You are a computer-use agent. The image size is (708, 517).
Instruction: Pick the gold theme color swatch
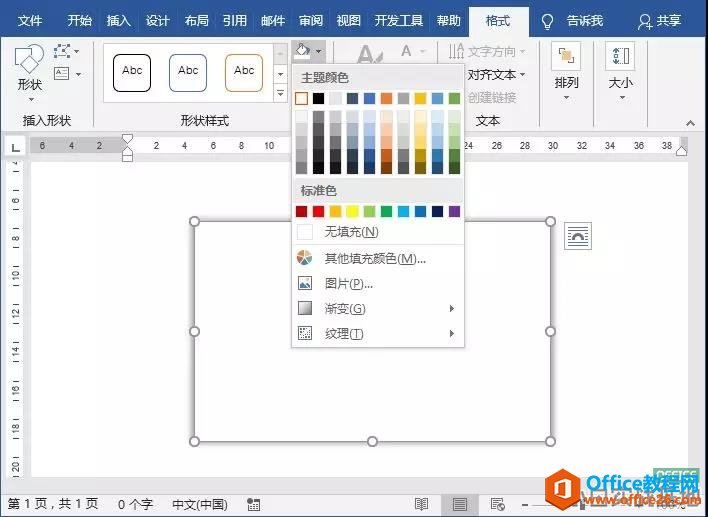coord(420,98)
